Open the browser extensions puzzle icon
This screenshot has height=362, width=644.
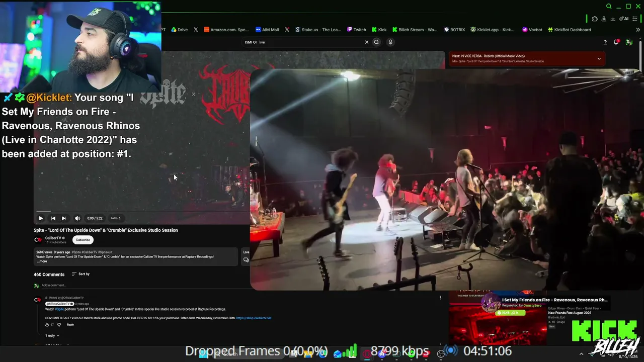click(x=595, y=19)
